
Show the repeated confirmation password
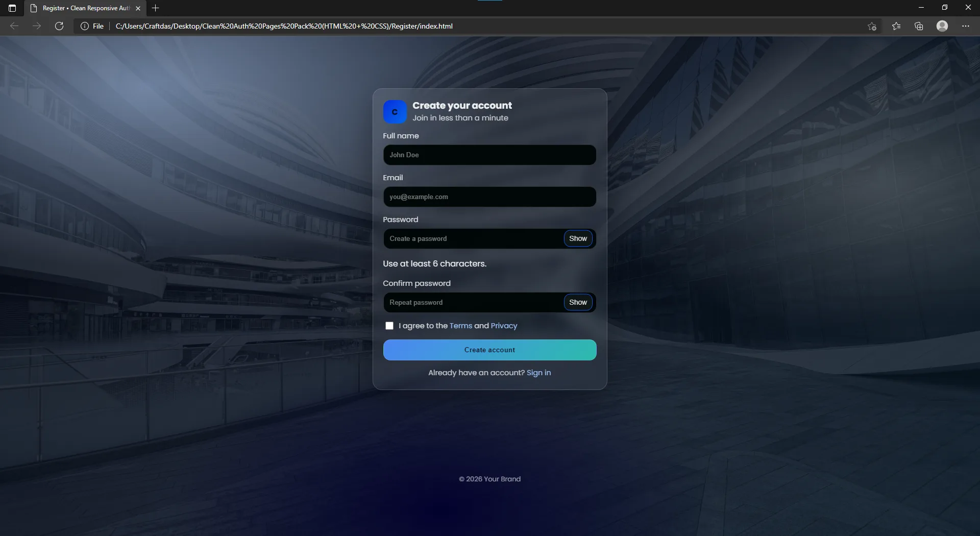click(x=578, y=302)
